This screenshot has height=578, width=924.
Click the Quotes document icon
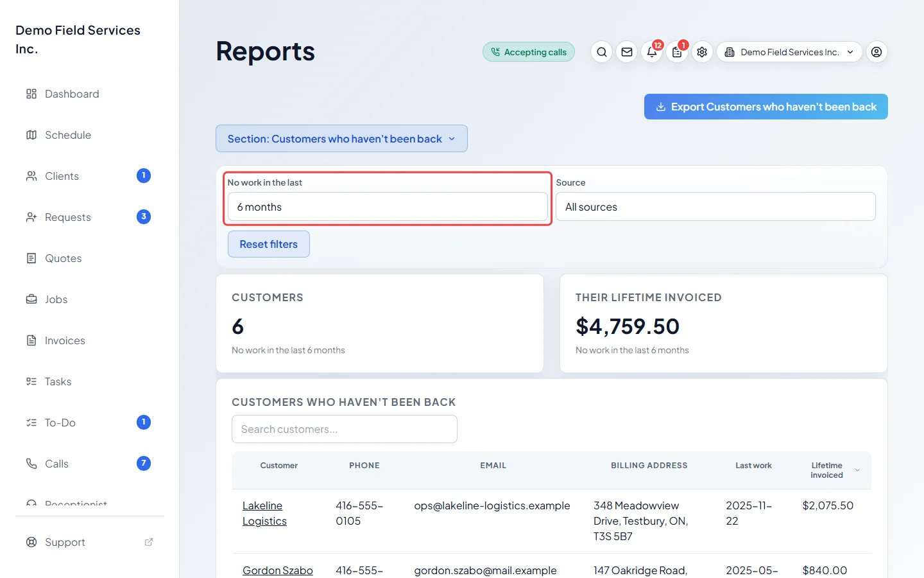click(x=31, y=258)
